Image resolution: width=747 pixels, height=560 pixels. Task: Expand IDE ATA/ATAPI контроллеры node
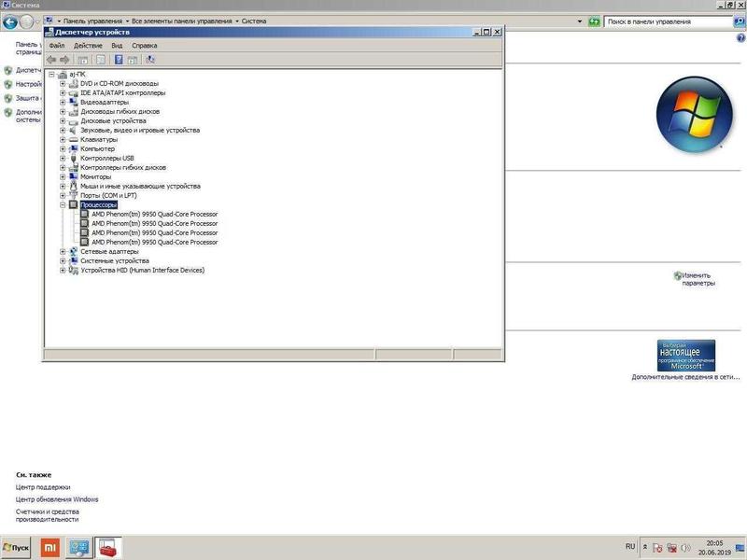point(63,92)
